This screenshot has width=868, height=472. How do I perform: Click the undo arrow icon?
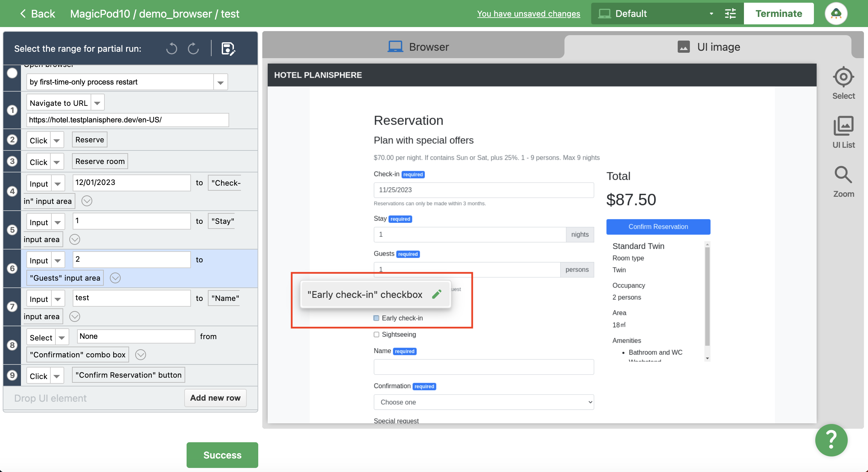coord(172,49)
